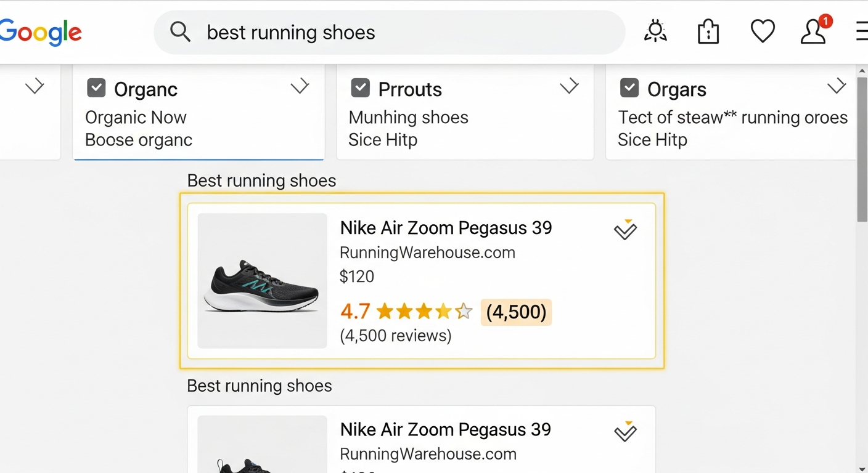
Task: Open the RunningWarehouse.com link
Action: [427, 252]
